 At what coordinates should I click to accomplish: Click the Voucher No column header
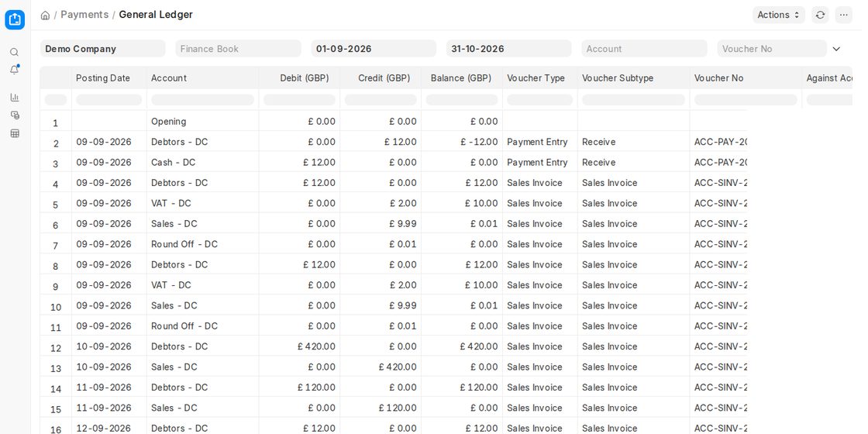[x=746, y=78]
